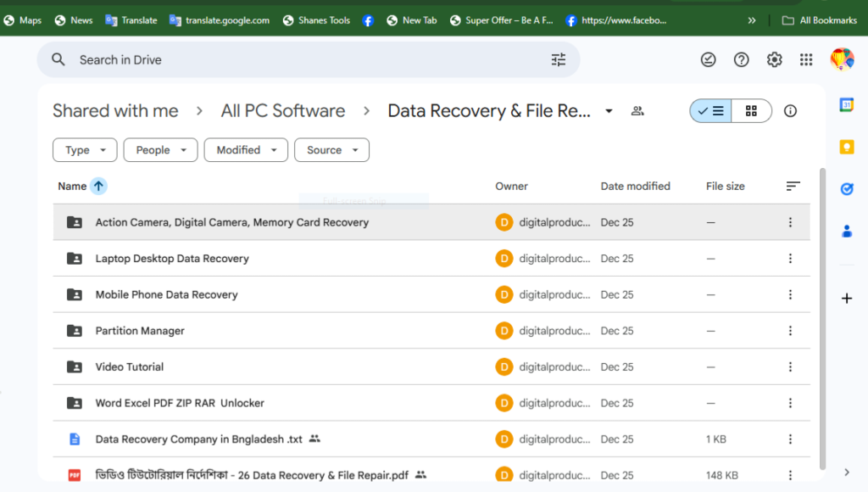View folder details info icon

790,111
